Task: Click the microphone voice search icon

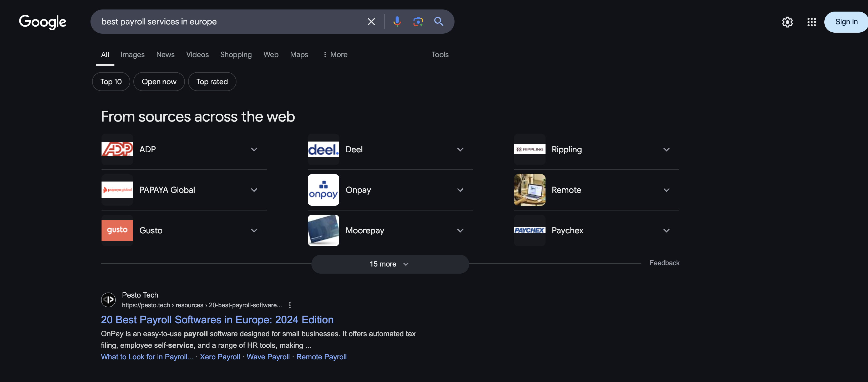Action: tap(397, 22)
